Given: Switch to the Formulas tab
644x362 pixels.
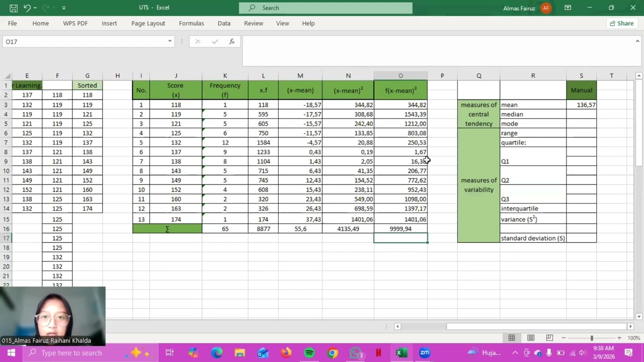Looking at the screenshot, I should tap(192, 23).
